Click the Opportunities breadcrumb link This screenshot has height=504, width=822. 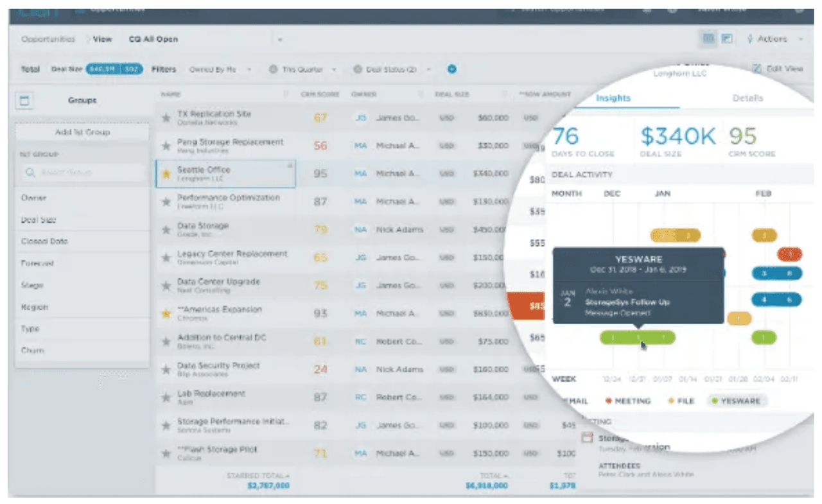pos(48,39)
